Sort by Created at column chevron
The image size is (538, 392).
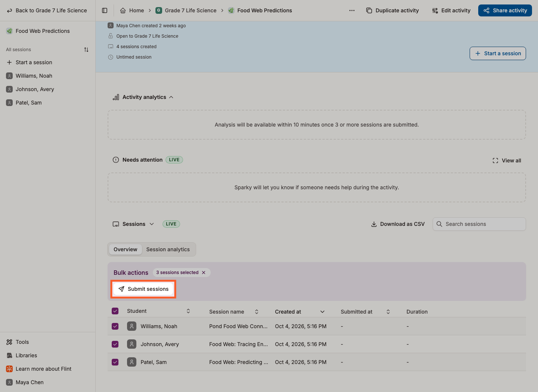click(322, 312)
